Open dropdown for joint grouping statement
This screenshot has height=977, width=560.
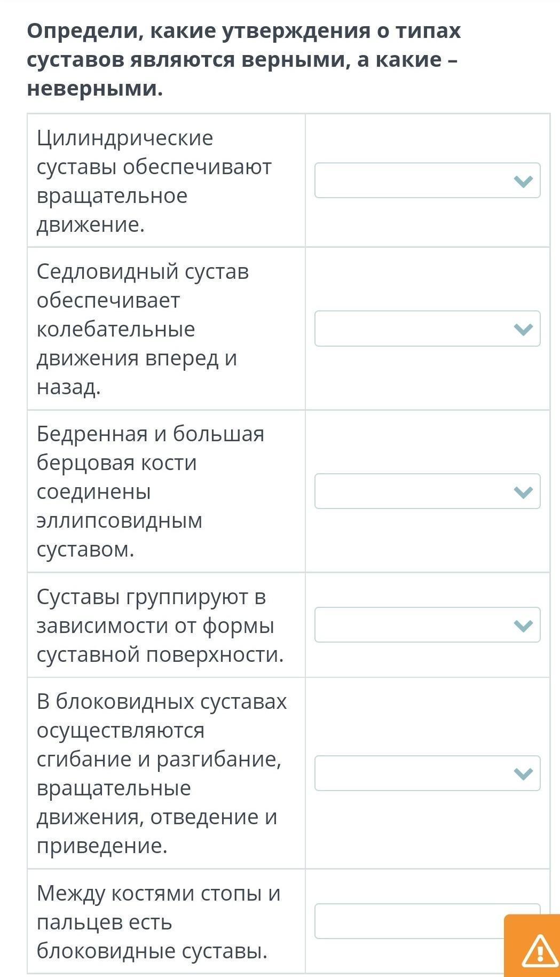(x=427, y=624)
